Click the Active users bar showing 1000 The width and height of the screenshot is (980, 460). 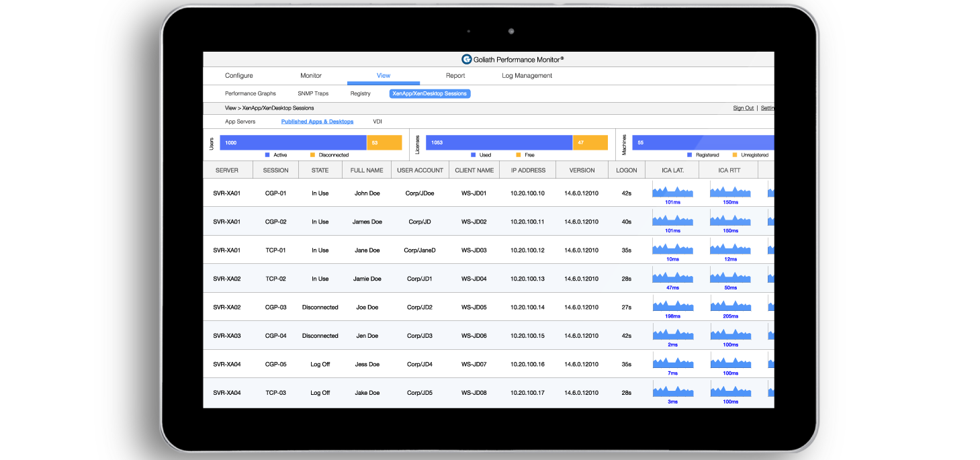293,142
